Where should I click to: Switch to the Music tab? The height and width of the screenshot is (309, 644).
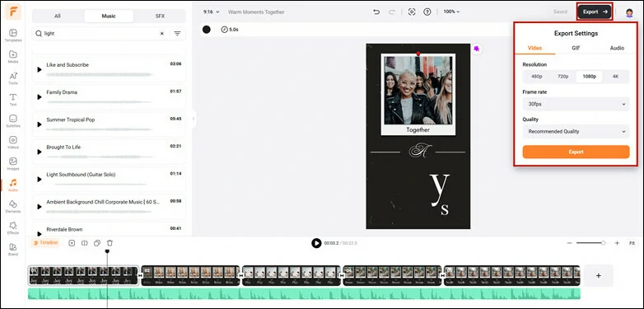[x=109, y=16]
